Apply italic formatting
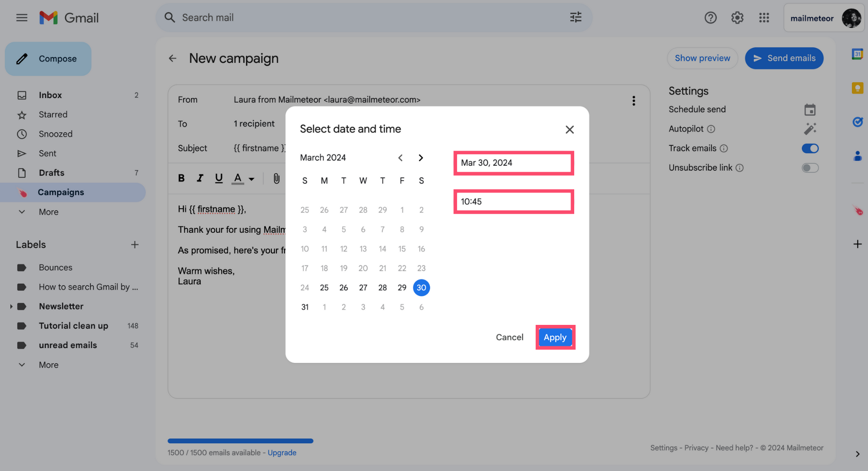 click(x=200, y=178)
